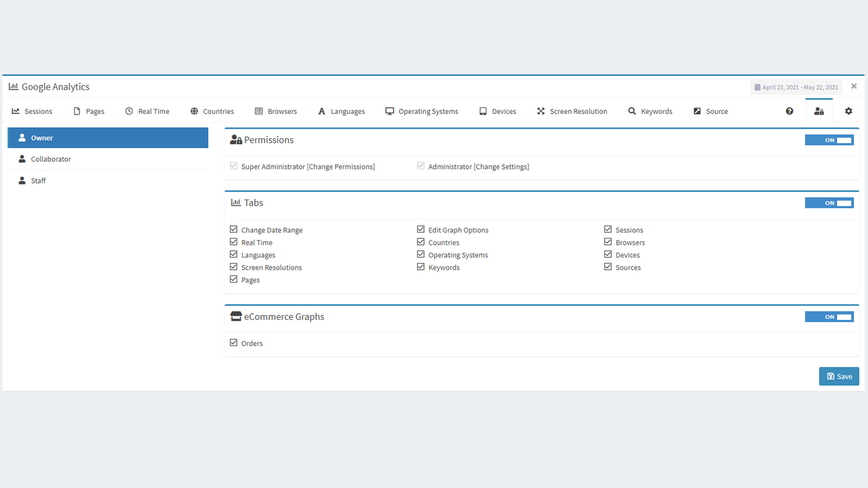Turn off the Tabs section switch

(829, 202)
